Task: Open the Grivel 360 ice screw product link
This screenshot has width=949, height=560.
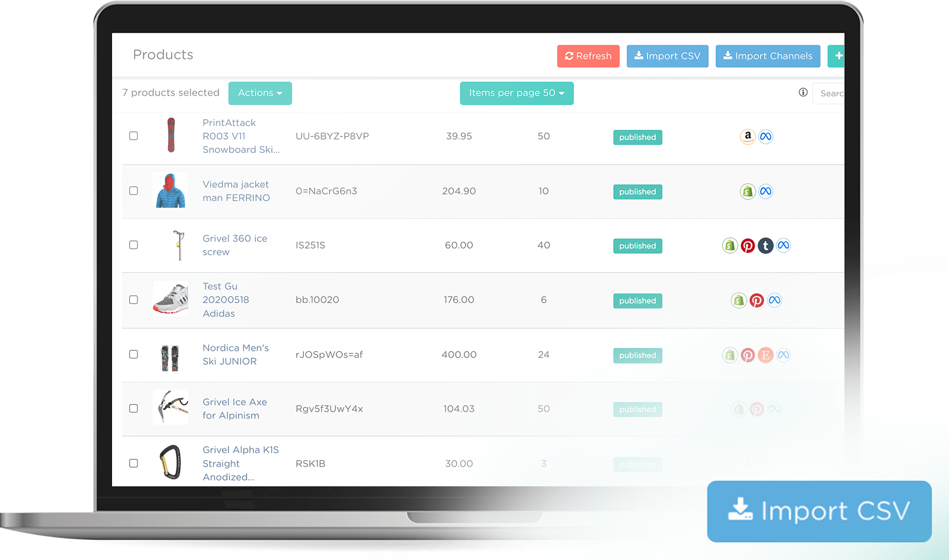Action: (234, 245)
